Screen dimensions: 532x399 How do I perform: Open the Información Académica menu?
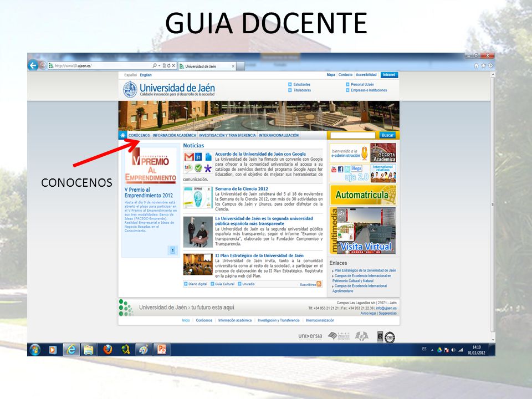tap(174, 135)
